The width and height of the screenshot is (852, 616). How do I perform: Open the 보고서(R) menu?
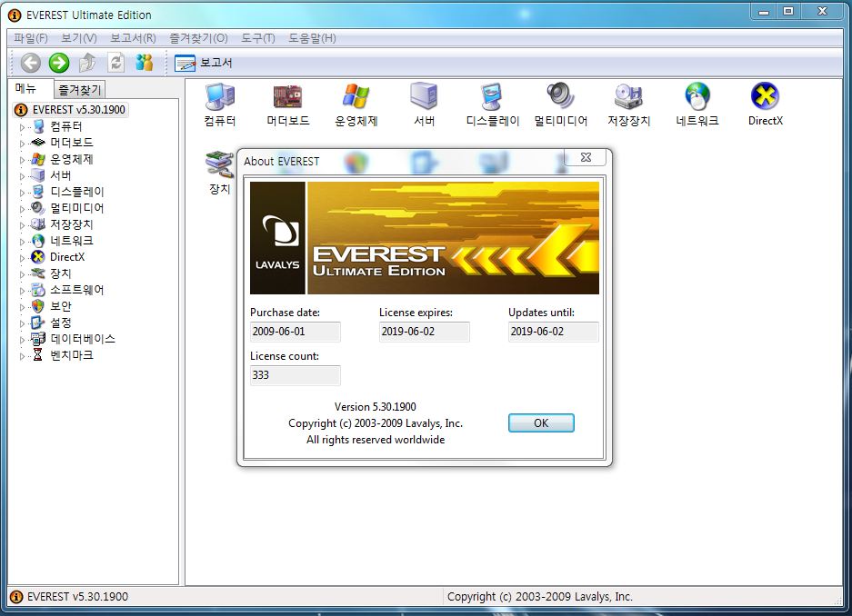pyautogui.click(x=133, y=38)
